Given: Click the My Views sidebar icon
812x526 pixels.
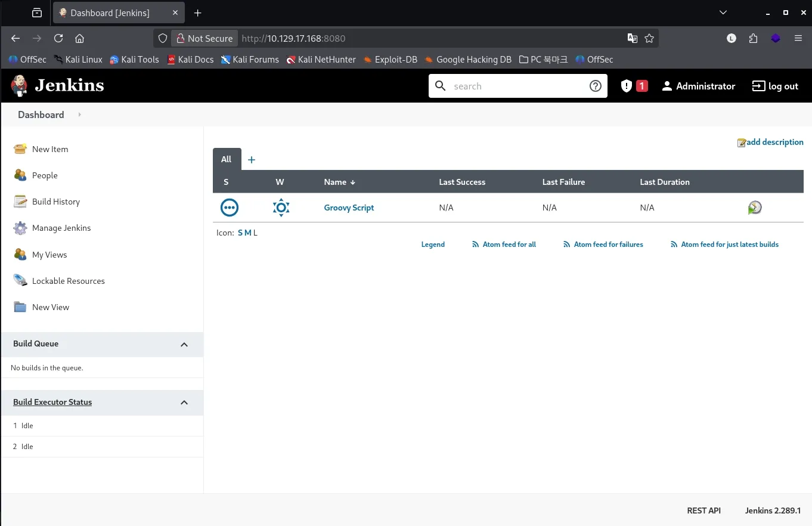Looking at the screenshot, I should tap(20, 255).
